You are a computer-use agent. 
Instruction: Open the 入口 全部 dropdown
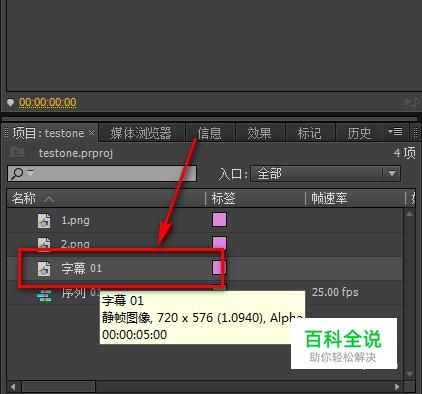tap(325, 173)
